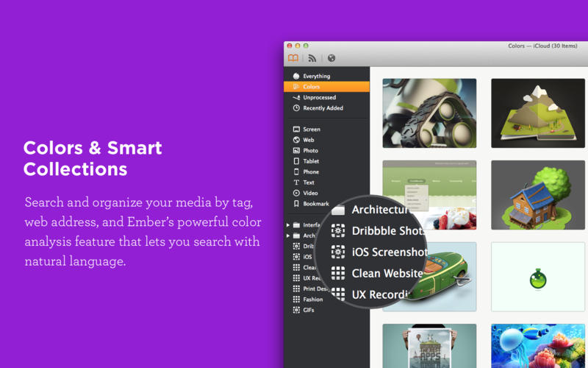This screenshot has height=368, width=588.
Task: Open the web browser globe icon
Action: point(331,58)
